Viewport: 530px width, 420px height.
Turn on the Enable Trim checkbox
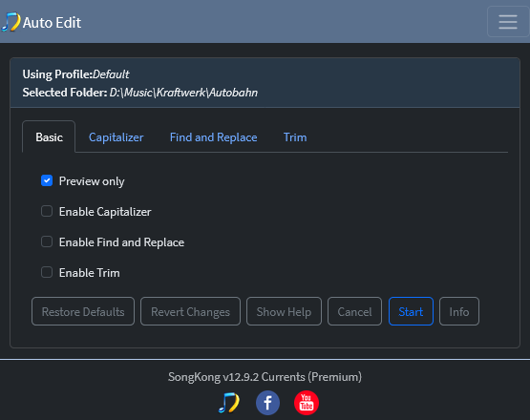(47, 272)
